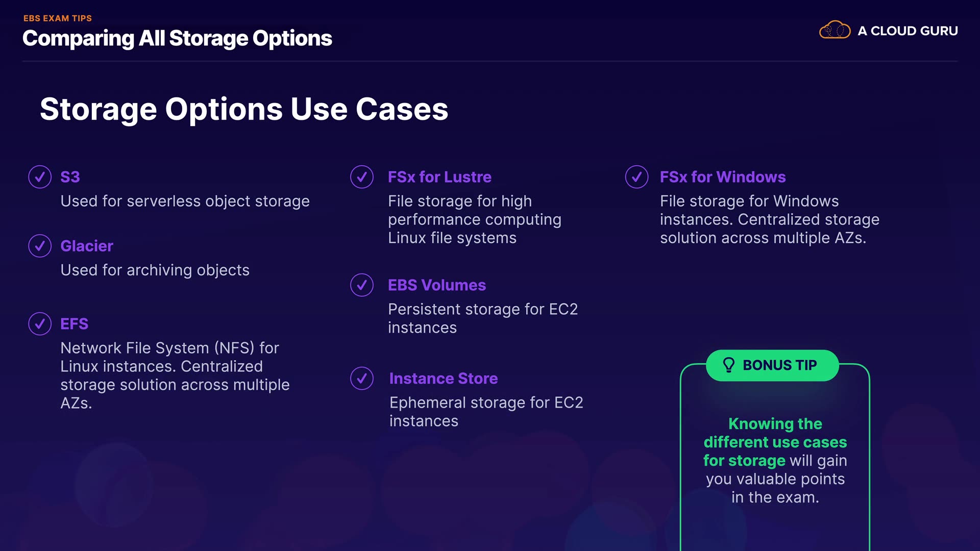Click the EBS EXAM TIPS orange label
The height and width of the screenshot is (551, 980).
coord(58,18)
